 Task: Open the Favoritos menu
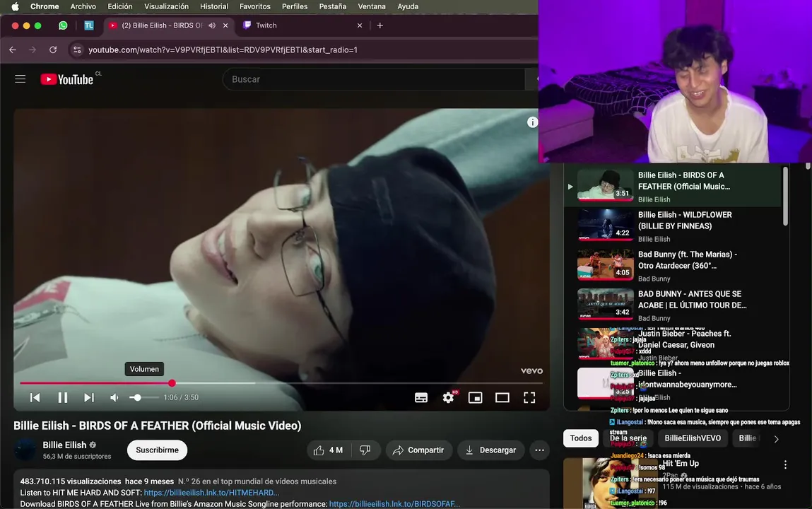pos(255,7)
